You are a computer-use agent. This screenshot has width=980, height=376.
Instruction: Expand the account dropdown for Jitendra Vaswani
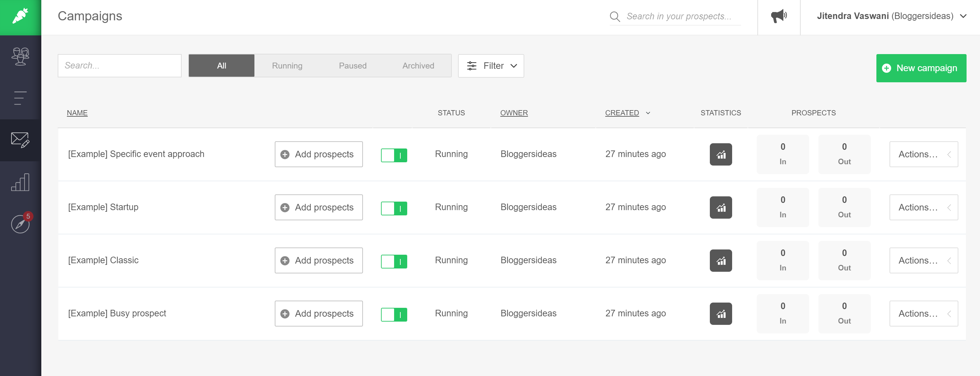[963, 16]
